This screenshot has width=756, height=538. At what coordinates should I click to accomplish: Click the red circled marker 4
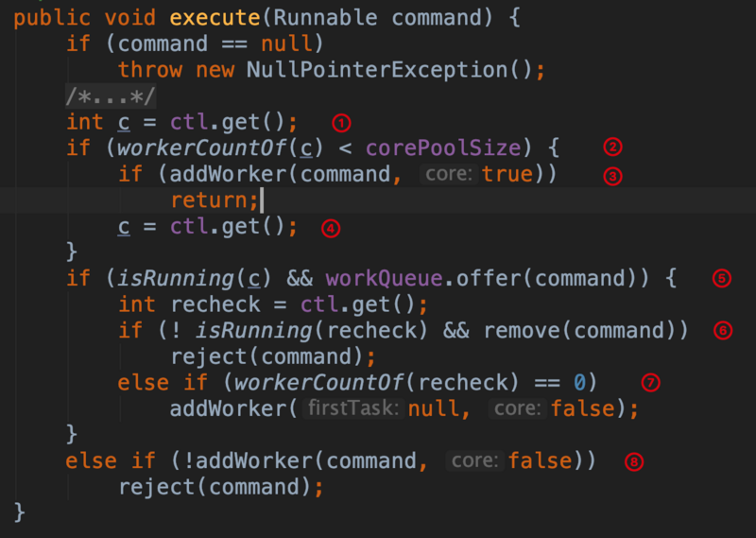[x=329, y=228]
